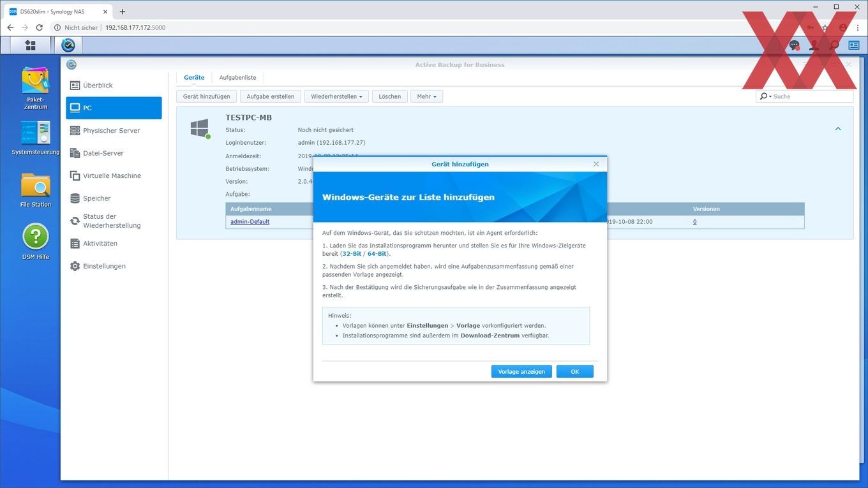Select Überblick in the sidebar

coord(114,85)
